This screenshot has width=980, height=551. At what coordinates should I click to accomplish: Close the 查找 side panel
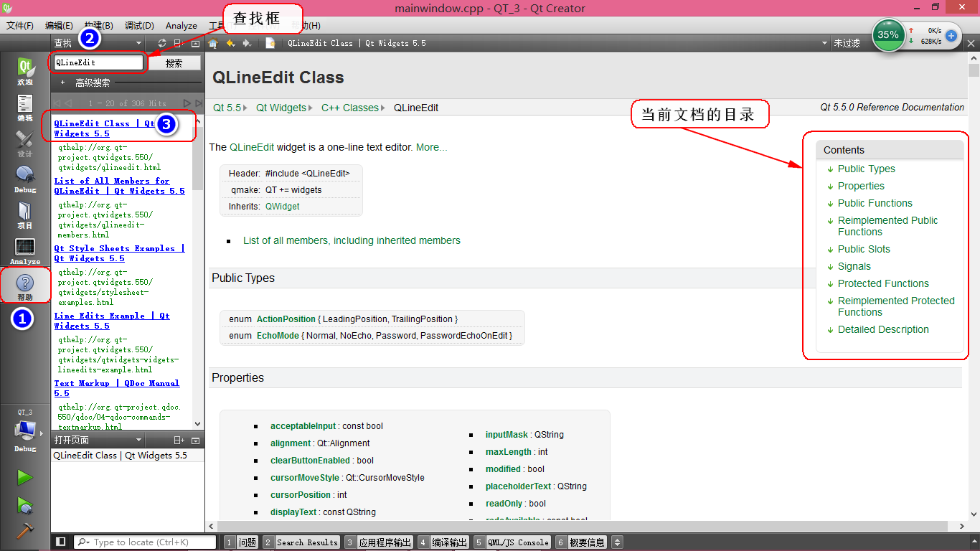(x=196, y=43)
